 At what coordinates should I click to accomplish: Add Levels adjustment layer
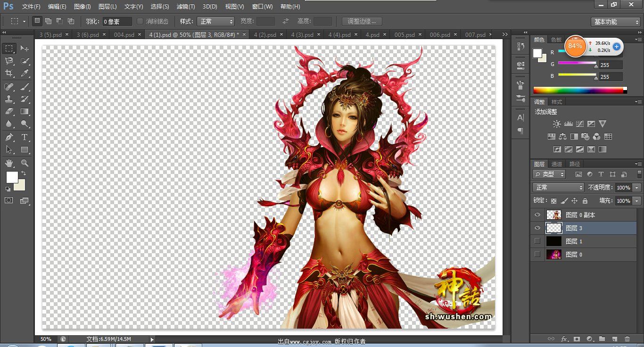(568, 124)
